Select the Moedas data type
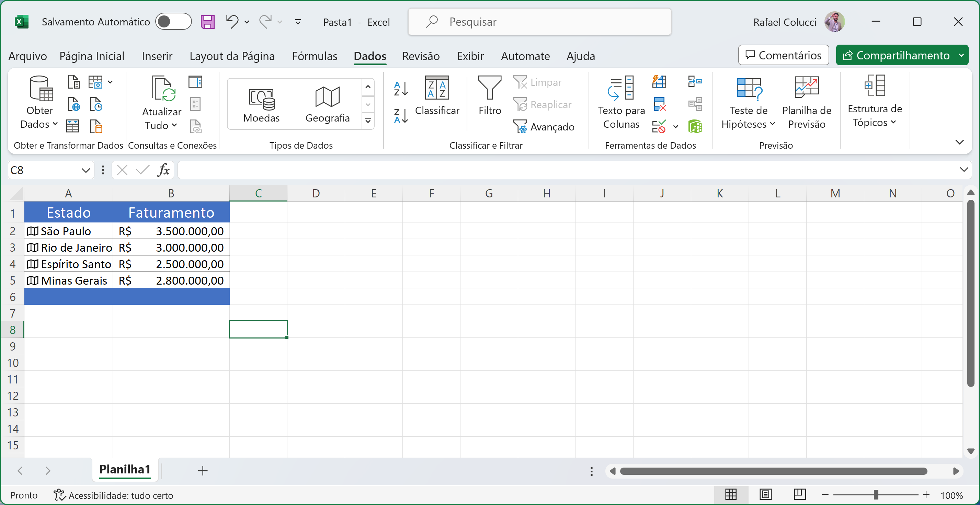The image size is (980, 505). pos(261,103)
